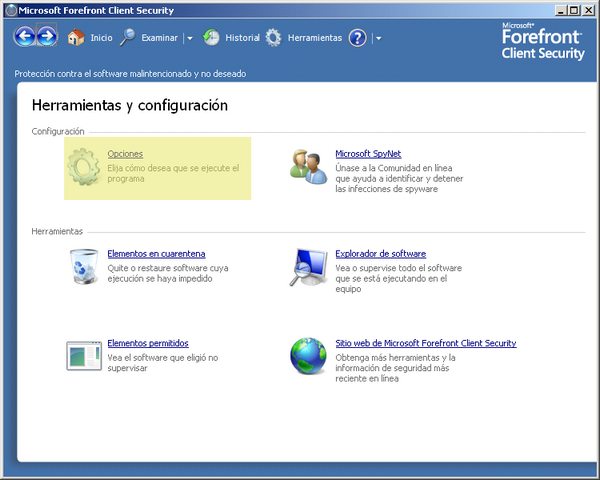Open the Elementos permitidos link

pyautogui.click(x=148, y=343)
